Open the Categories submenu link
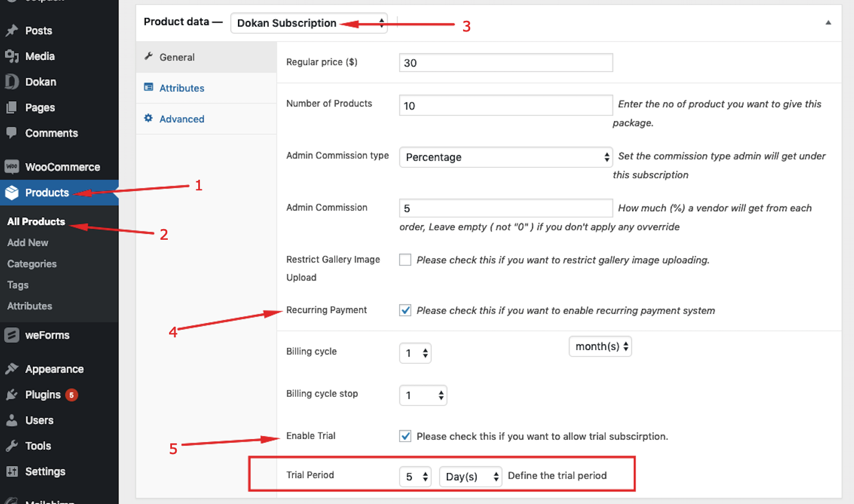The height and width of the screenshot is (504, 854). (x=32, y=264)
